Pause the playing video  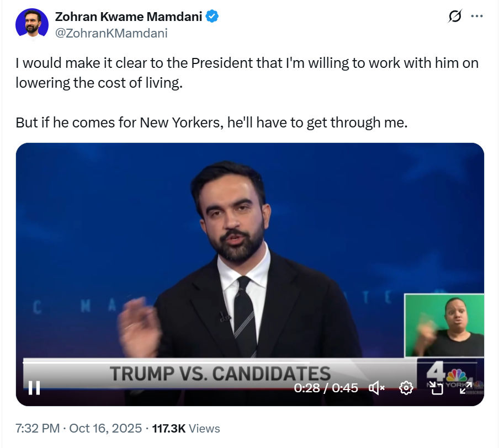(x=34, y=388)
